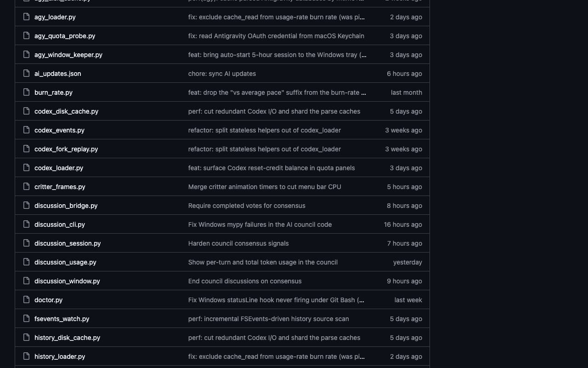The height and width of the screenshot is (368, 588).
Task: Click the file icon next to critter_frames.py
Action: [x=27, y=187]
